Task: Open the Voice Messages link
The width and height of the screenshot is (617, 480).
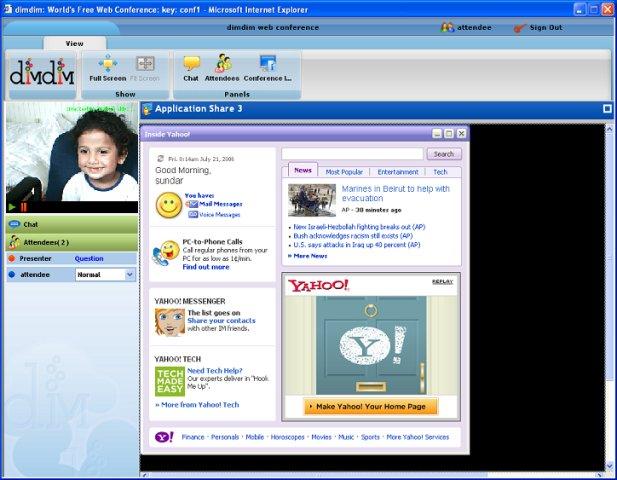Action: pos(219,214)
